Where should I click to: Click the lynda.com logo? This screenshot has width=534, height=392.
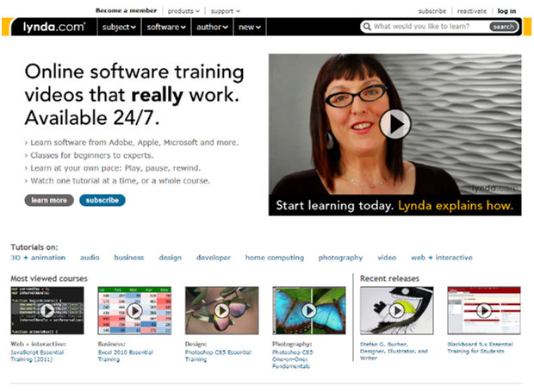54,27
